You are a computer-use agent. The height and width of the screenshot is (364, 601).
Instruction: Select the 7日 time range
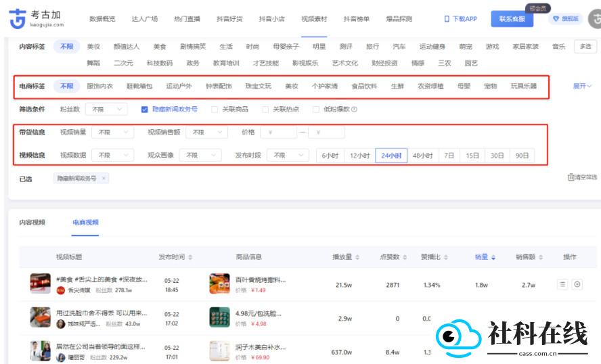pos(449,156)
